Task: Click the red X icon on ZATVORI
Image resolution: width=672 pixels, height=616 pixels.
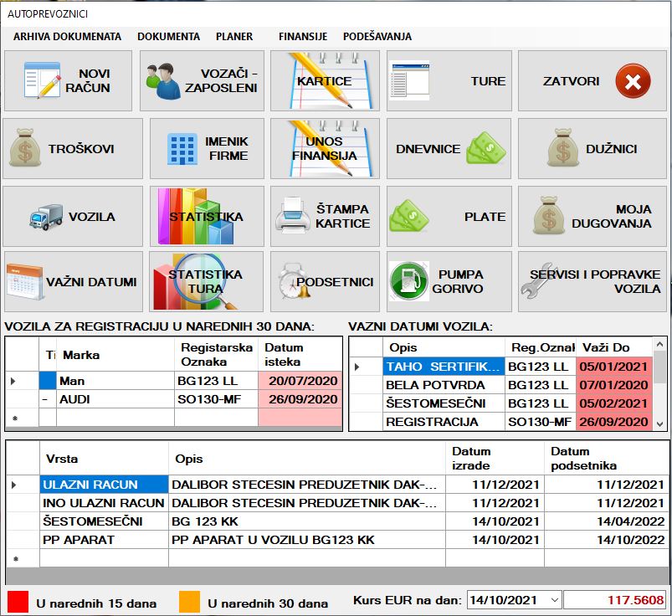Action: coord(633,81)
